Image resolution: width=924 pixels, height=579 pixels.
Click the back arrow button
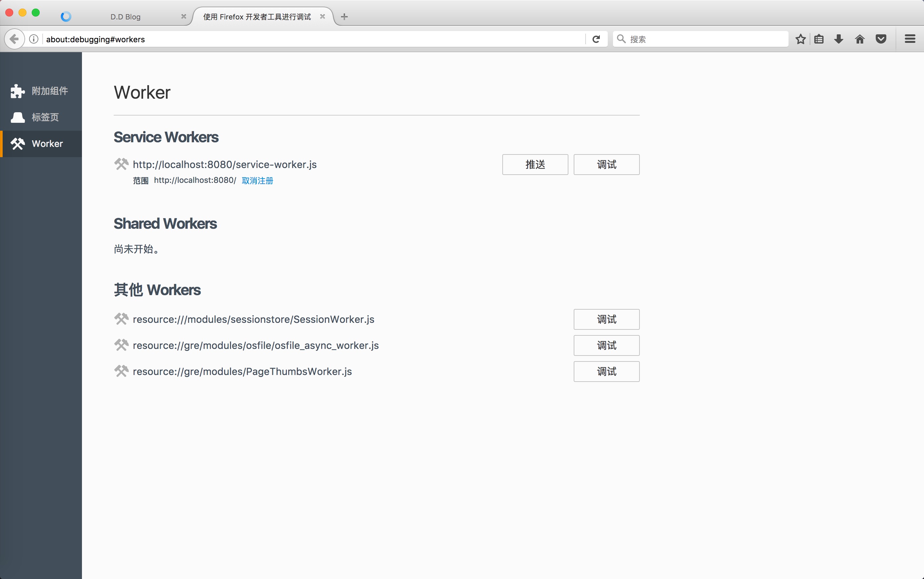click(14, 39)
